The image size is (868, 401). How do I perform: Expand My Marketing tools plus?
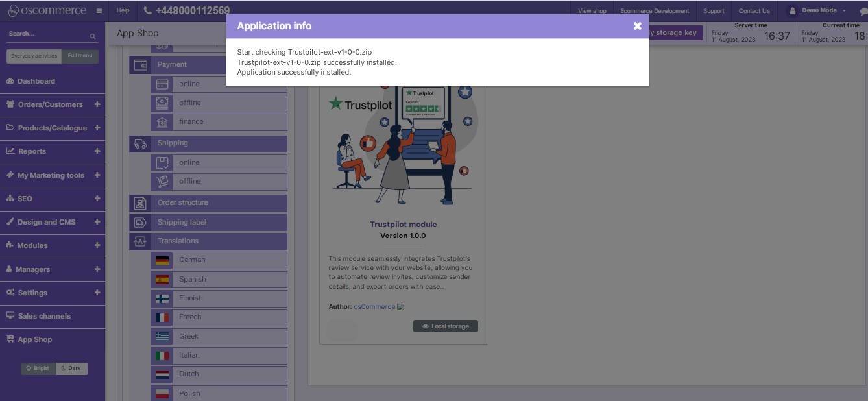click(97, 175)
